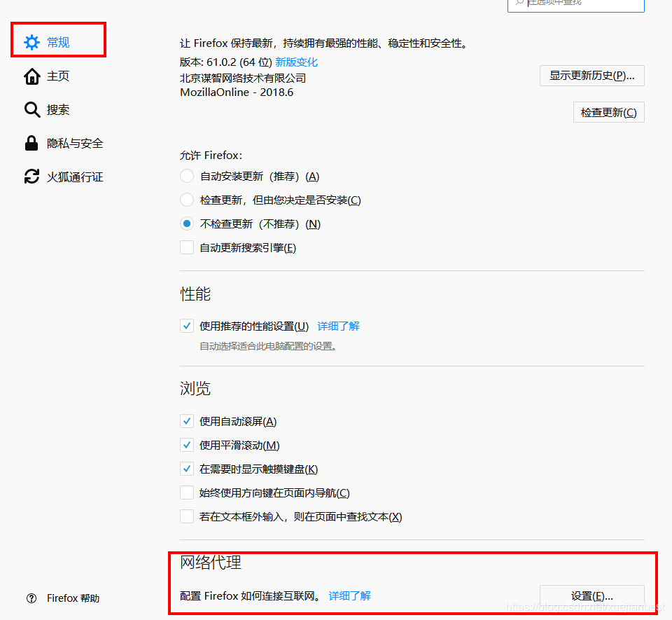Viewport: 672px width, 620px height.
Task: Open the 火狐通行证 category
Action: (75, 177)
